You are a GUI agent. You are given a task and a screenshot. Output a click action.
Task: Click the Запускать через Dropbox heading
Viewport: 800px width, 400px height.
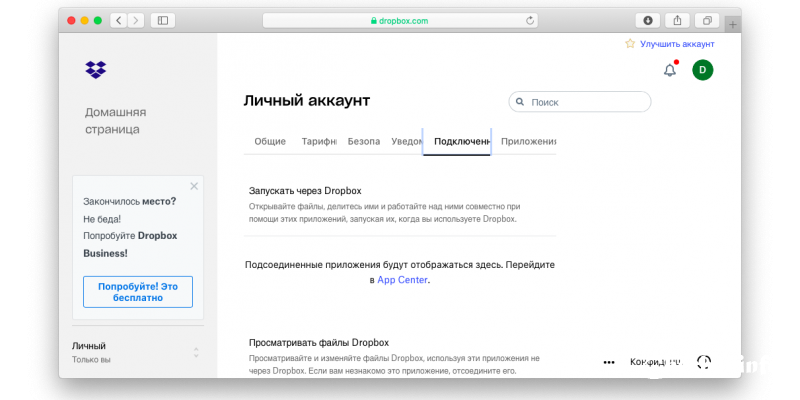point(305,191)
